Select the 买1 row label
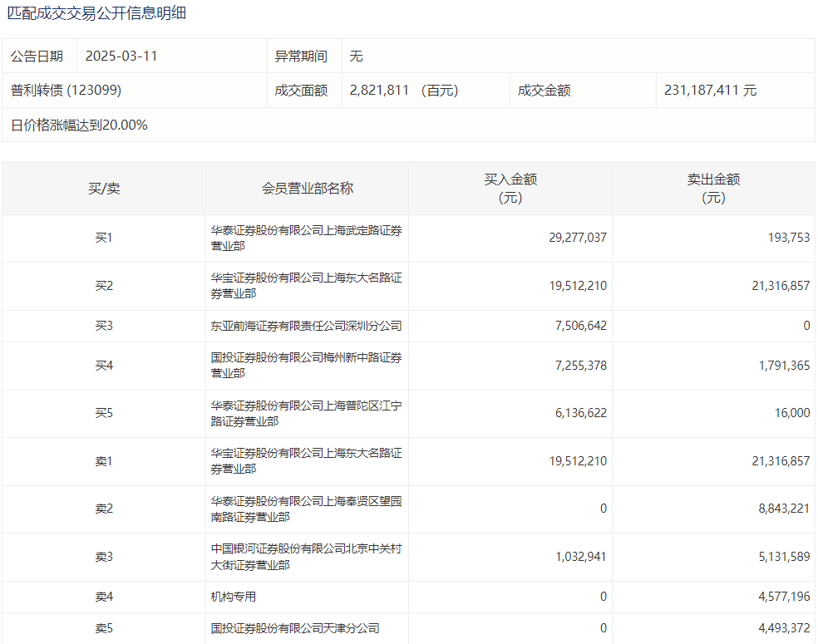The height and width of the screenshot is (644, 818). click(104, 238)
